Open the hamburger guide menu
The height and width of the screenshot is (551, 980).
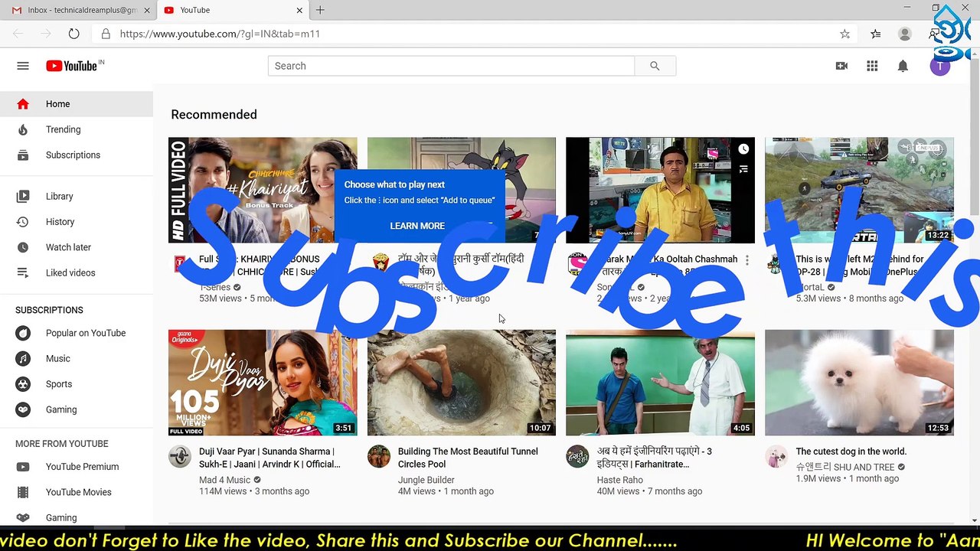point(23,66)
